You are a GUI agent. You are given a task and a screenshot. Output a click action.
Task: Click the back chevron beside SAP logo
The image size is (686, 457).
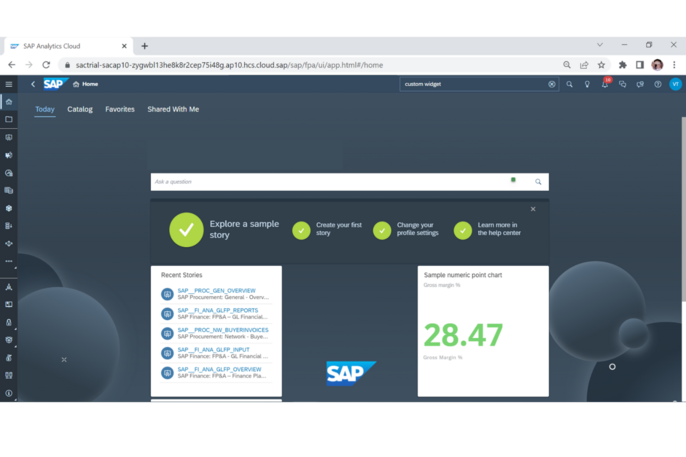point(33,84)
